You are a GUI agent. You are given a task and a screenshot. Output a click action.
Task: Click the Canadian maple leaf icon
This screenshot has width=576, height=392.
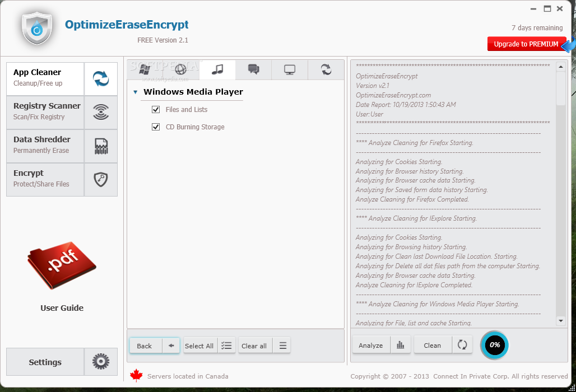click(x=136, y=376)
